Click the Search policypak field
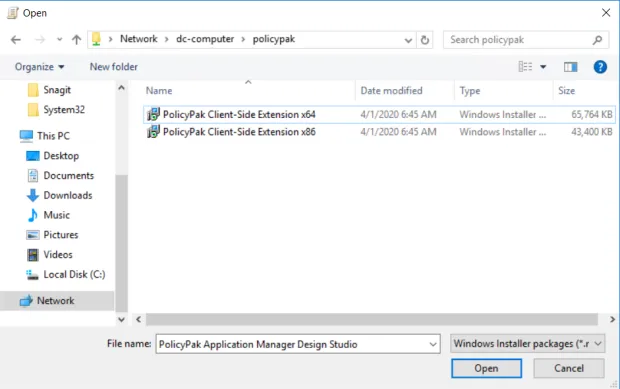 pos(525,40)
